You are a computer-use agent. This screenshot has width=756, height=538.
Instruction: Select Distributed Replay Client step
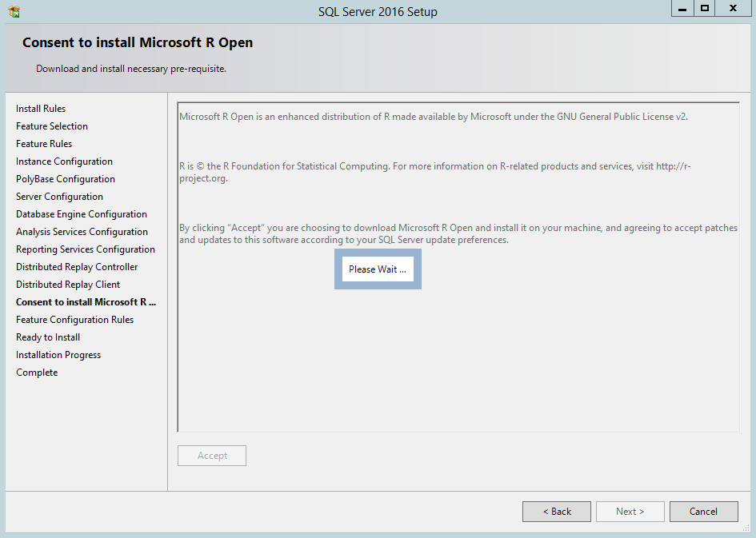68,284
